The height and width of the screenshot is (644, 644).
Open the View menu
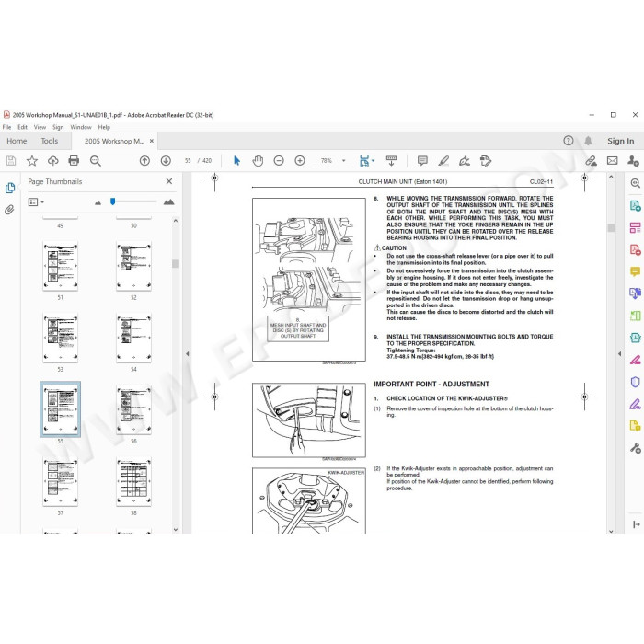coord(40,127)
